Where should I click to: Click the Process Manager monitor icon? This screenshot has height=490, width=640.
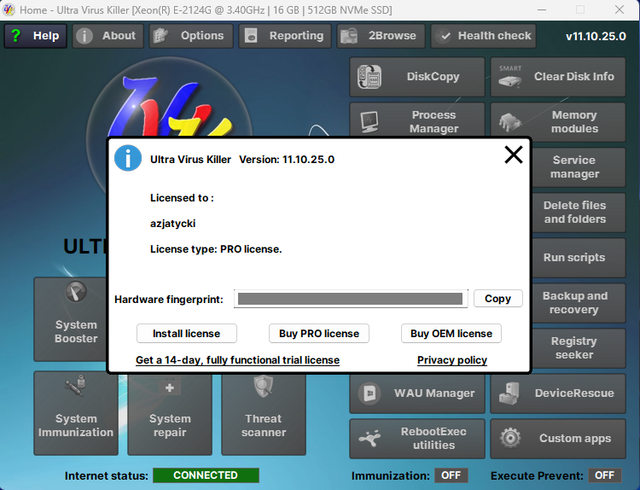click(x=370, y=122)
